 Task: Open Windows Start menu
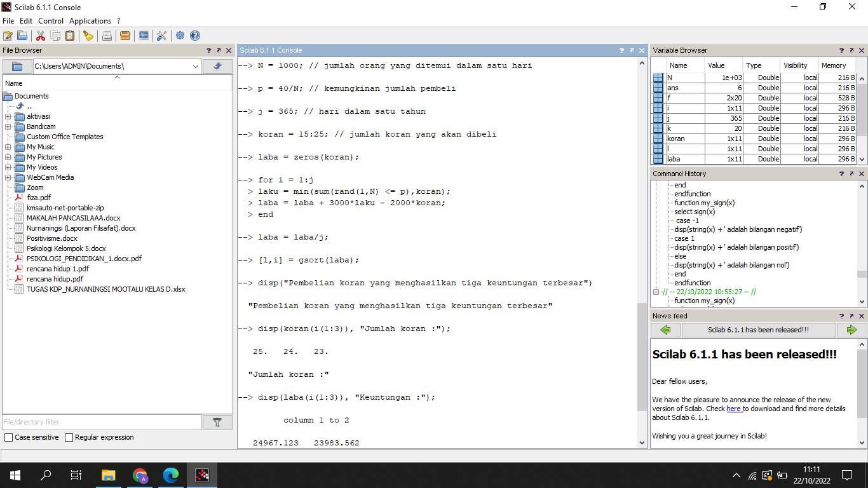tap(15, 475)
